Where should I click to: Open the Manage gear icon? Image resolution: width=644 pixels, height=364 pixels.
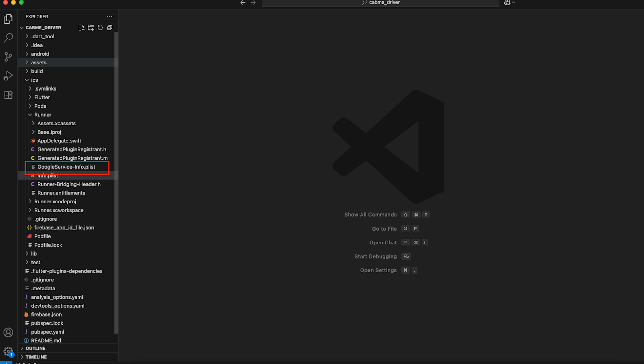8,352
